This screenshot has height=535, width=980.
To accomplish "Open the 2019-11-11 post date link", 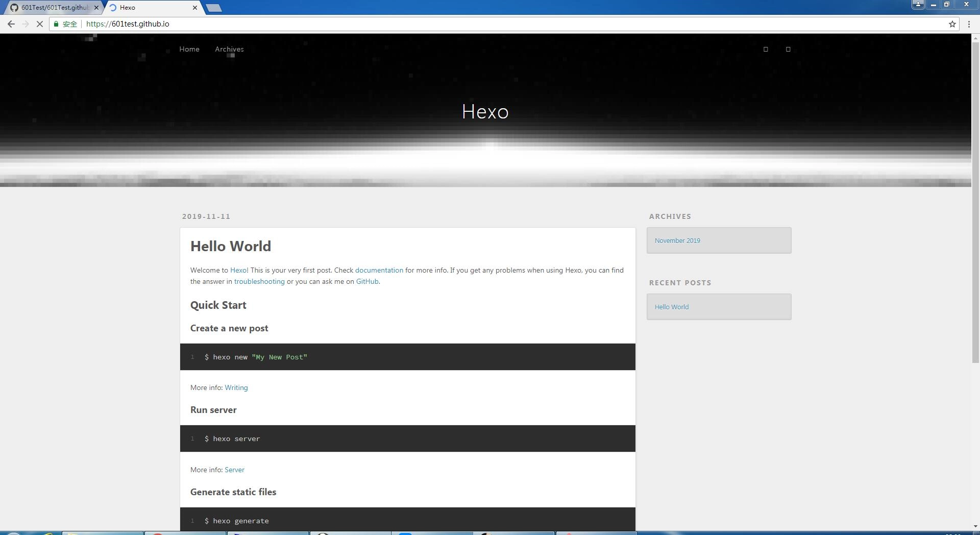I will pos(206,216).
